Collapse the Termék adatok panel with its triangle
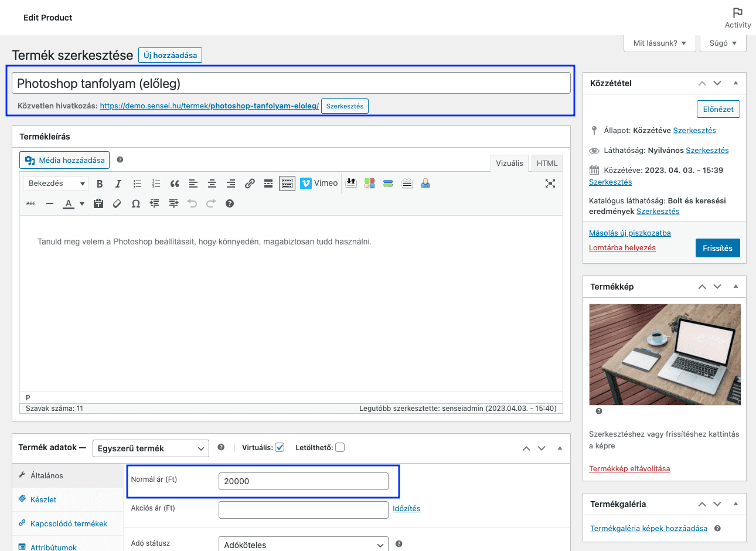The height and width of the screenshot is (551, 756). pyautogui.click(x=560, y=448)
